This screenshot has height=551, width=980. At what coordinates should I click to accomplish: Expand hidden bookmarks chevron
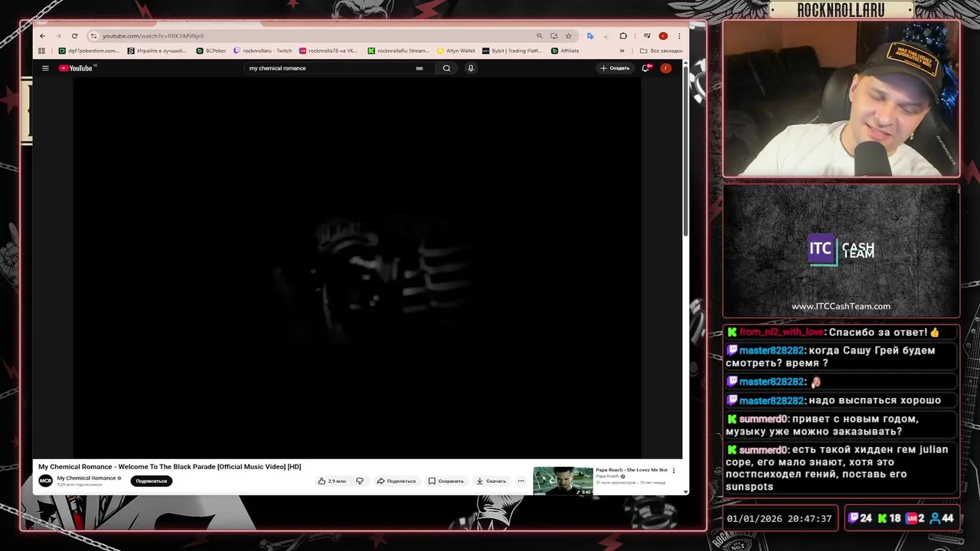[x=622, y=51]
